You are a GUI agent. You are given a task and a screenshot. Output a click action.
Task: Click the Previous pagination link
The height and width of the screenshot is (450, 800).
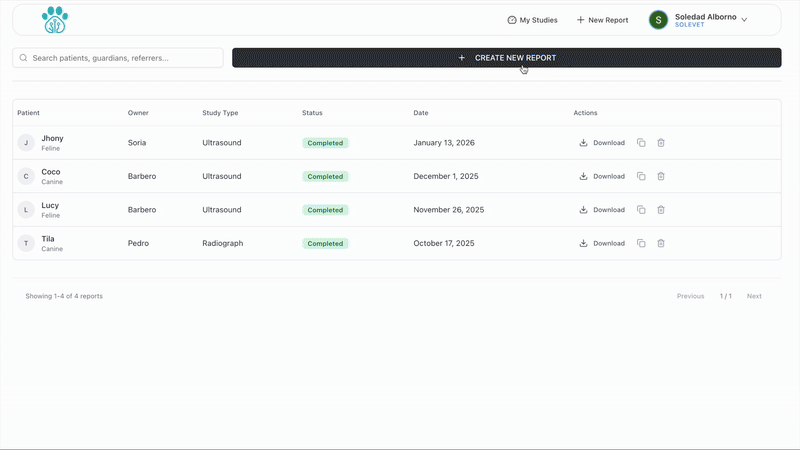[690, 296]
